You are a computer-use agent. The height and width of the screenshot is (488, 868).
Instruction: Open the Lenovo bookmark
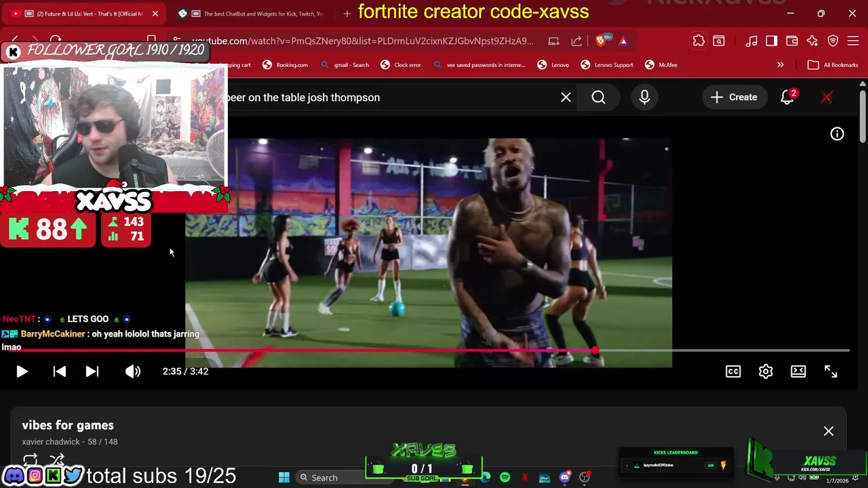pyautogui.click(x=553, y=65)
